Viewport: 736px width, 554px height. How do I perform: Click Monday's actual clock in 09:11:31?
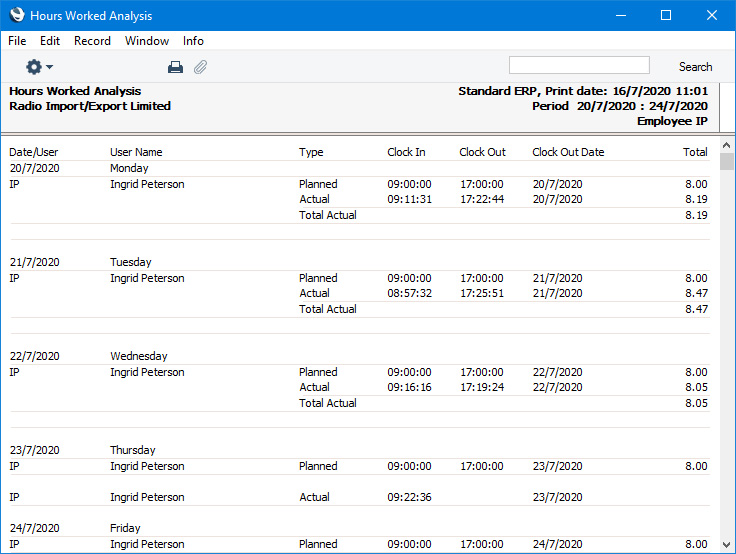[409, 199]
